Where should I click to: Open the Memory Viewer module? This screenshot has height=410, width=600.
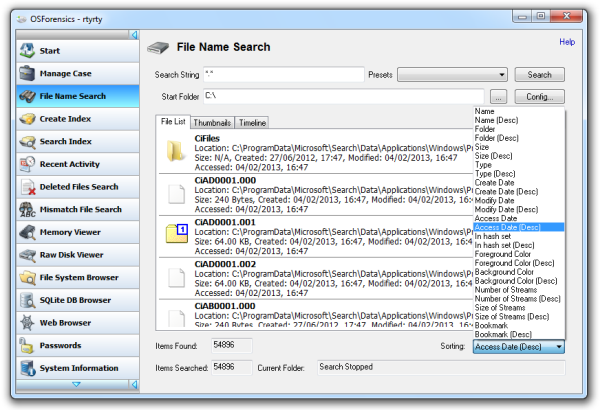coord(26,232)
